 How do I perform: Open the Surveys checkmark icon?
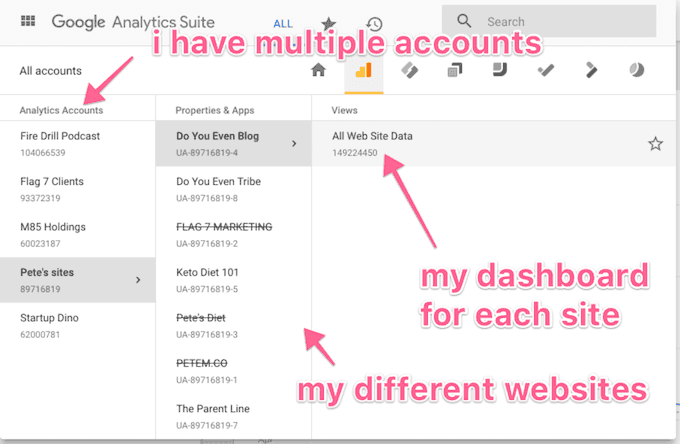click(546, 70)
